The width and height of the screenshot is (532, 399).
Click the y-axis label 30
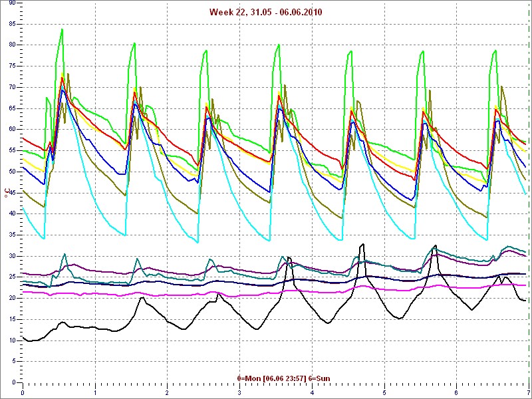point(12,256)
